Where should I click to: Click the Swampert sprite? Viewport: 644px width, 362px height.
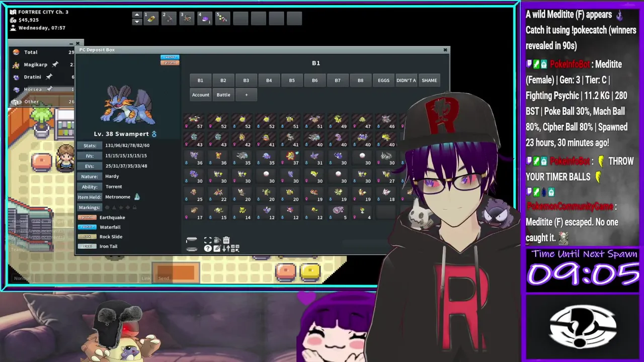coord(128,105)
